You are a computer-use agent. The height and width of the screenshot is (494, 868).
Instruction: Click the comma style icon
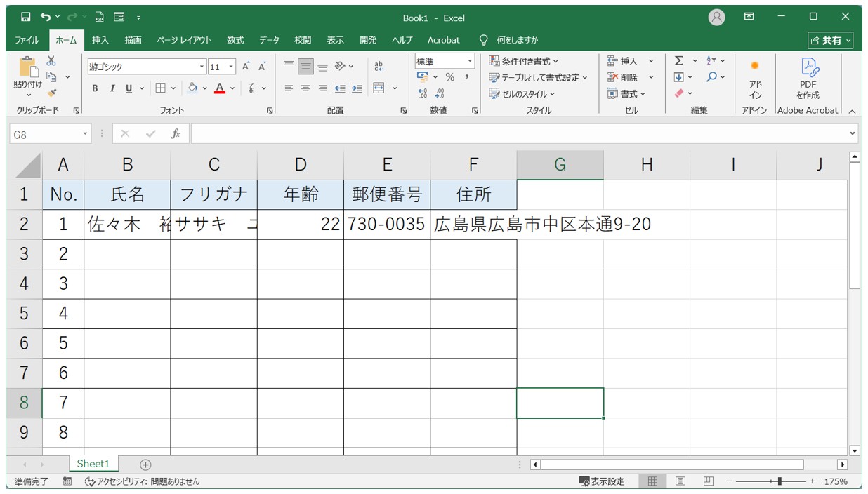(x=466, y=76)
